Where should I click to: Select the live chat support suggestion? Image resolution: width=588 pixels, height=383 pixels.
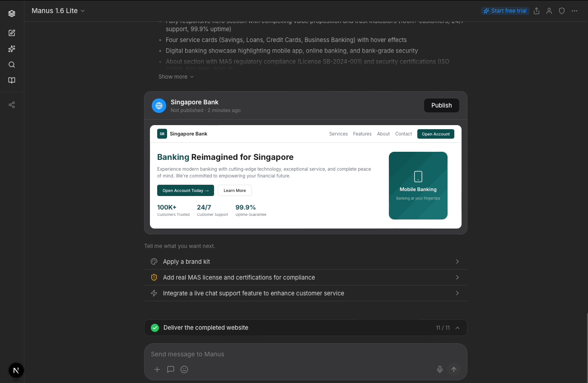point(306,293)
